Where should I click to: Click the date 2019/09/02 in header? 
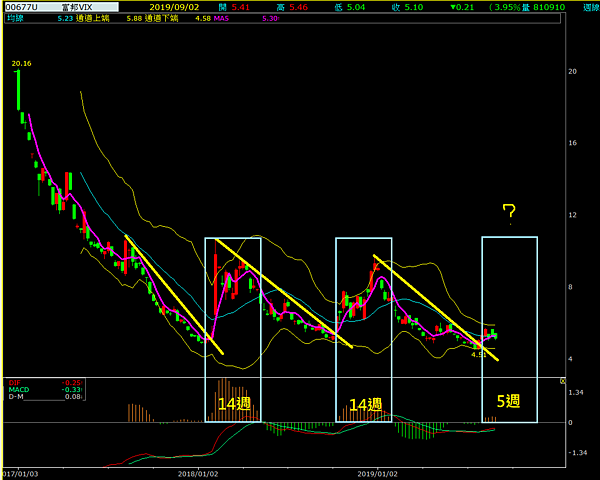(174, 7)
